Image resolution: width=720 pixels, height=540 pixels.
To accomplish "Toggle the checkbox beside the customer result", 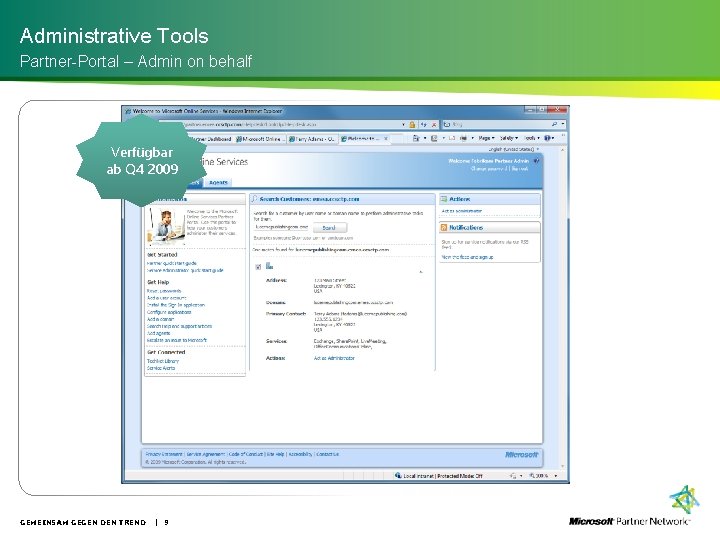I will tap(258, 267).
